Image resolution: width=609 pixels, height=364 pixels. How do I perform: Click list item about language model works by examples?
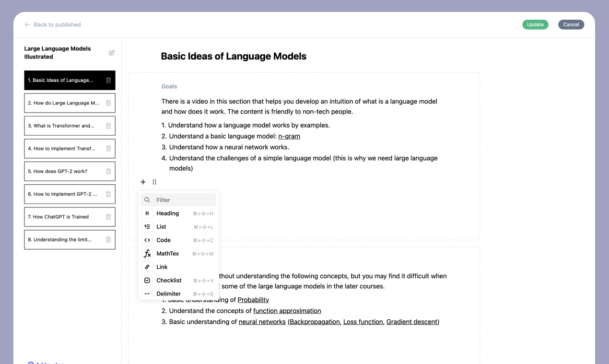[249, 125]
